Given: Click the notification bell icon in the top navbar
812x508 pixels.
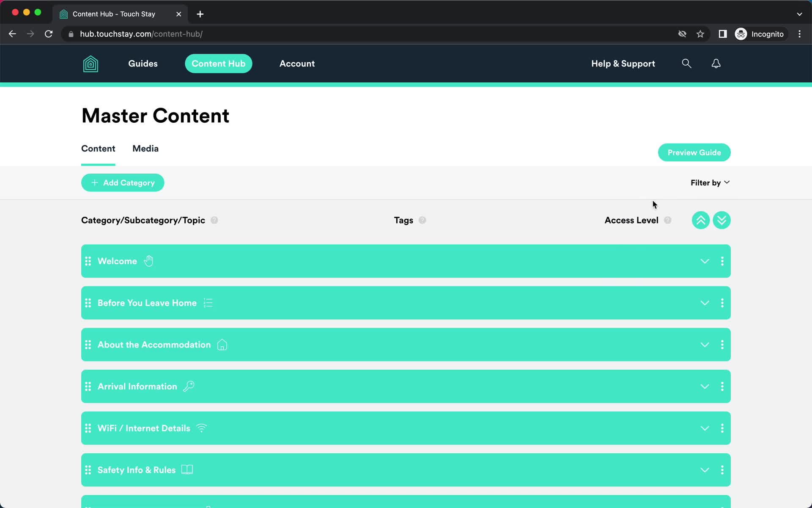Looking at the screenshot, I should coord(716,63).
